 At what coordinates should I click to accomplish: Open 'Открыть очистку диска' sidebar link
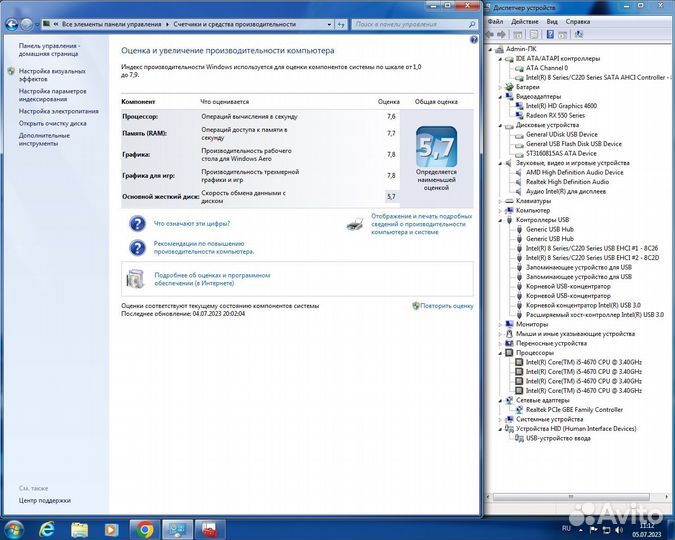(53, 123)
